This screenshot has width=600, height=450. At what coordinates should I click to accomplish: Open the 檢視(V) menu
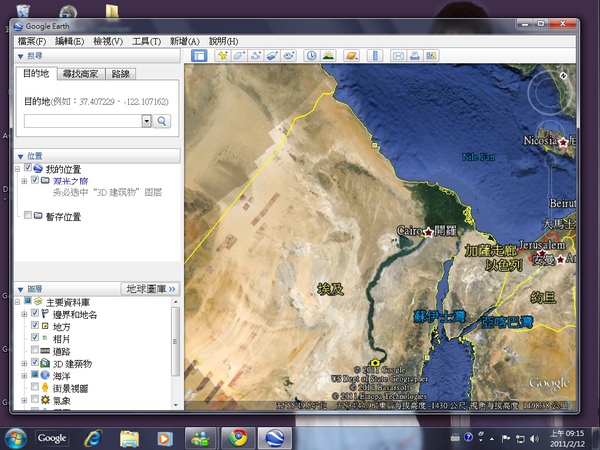tap(108, 41)
